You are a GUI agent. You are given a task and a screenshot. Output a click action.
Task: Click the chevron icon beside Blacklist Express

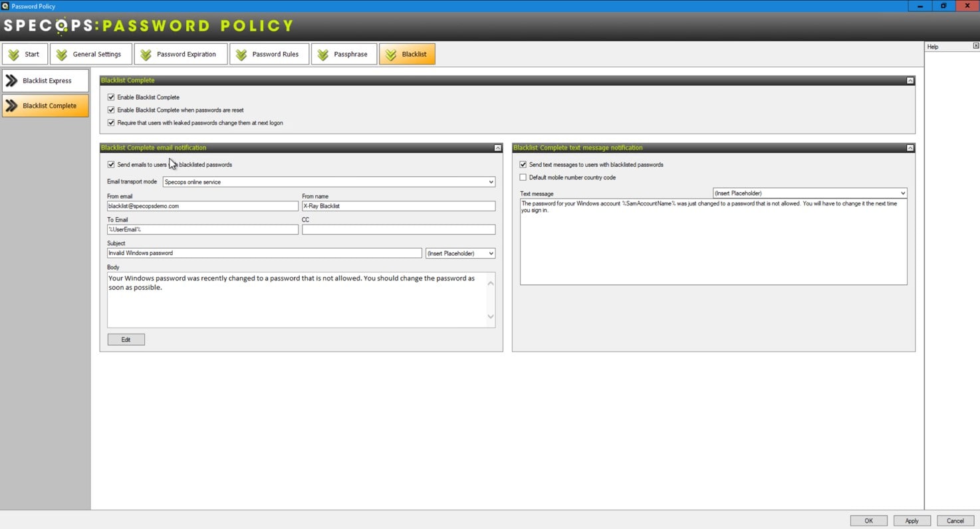click(x=13, y=80)
